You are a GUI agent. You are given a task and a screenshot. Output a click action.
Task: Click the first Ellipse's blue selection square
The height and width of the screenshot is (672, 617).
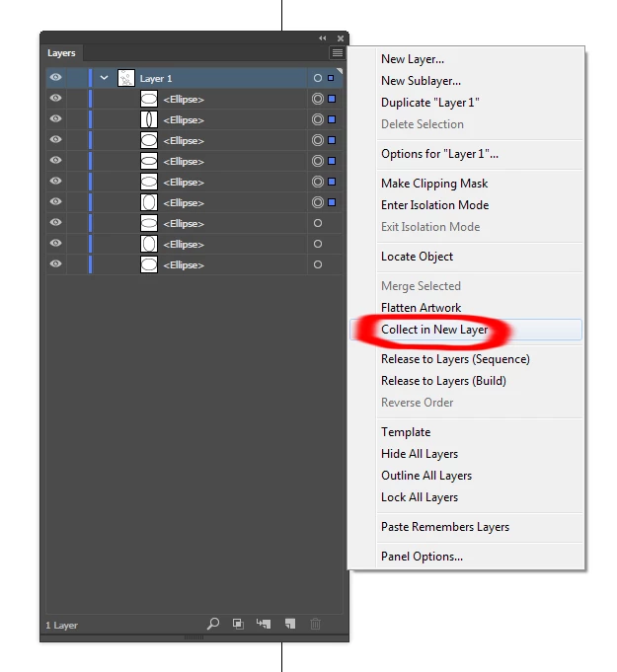click(332, 99)
